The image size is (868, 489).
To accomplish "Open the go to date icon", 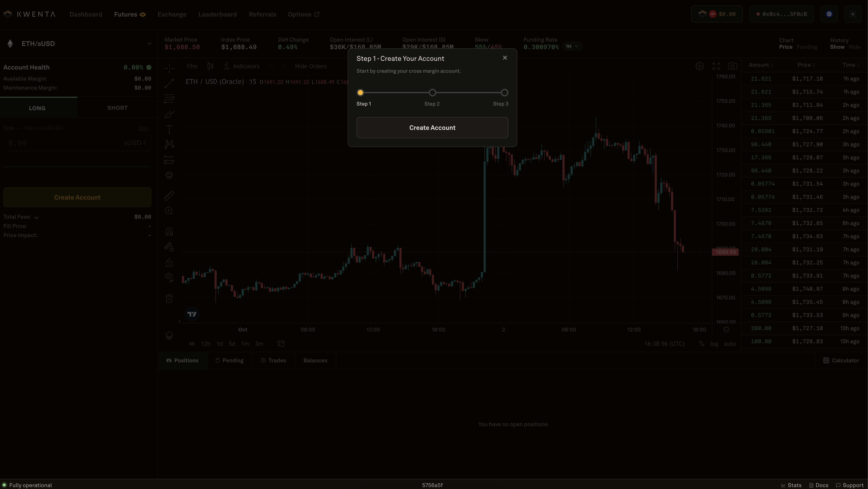I will 281,343.
